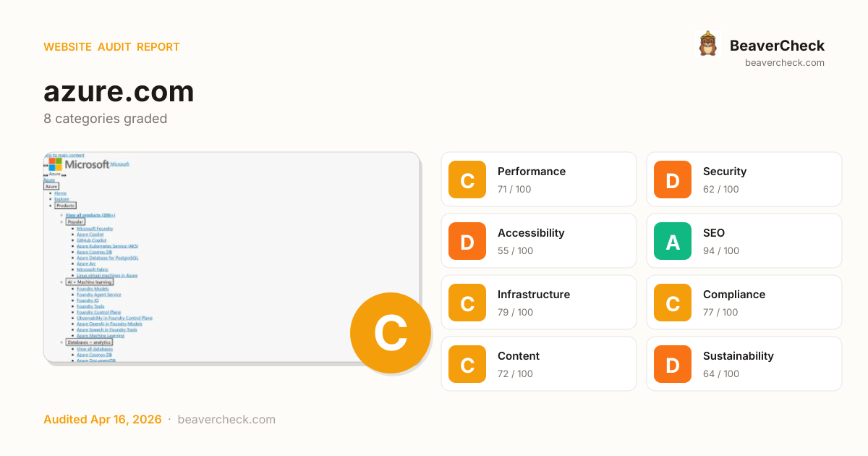Image resolution: width=868 pixels, height=456 pixels.
Task: Click the azure.com heading
Action: click(119, 92)
